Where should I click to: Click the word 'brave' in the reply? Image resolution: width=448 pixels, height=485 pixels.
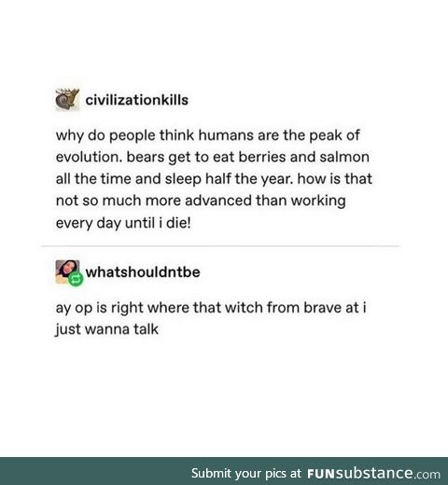click(x=322, y=308)
